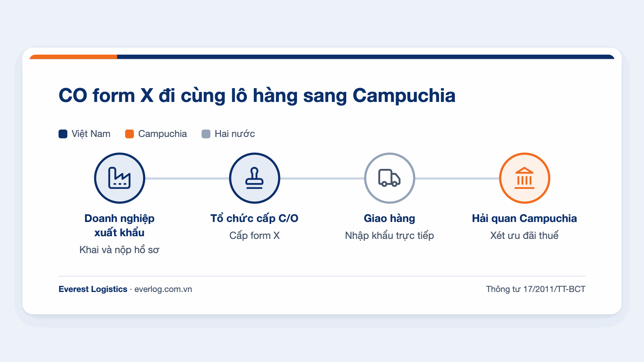Click the 'Xét ưu đãi thuế' caption
The width and height of the screenshot is (644, 362).
click(x=525, y=235)
